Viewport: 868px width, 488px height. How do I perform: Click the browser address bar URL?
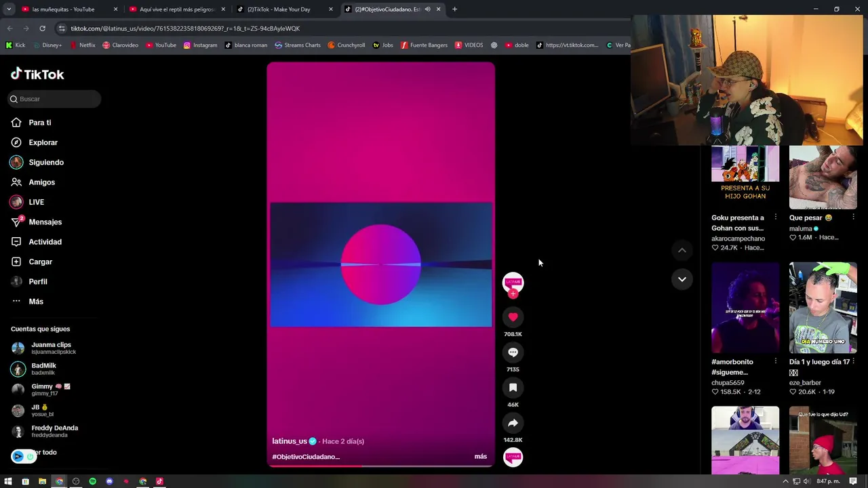click(185, 28)
